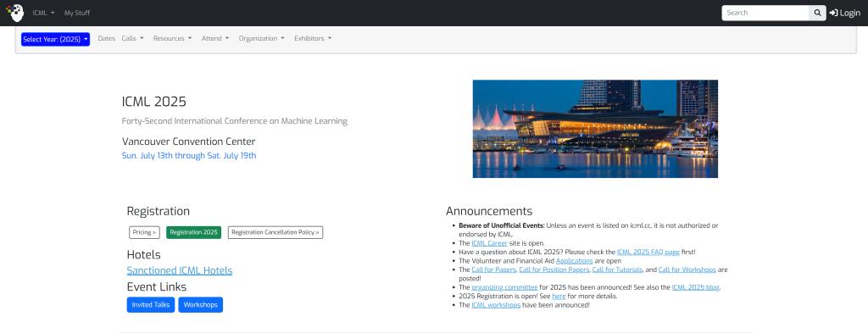Open the organizing committee link
868x333 pixels.
click(504, 287)
